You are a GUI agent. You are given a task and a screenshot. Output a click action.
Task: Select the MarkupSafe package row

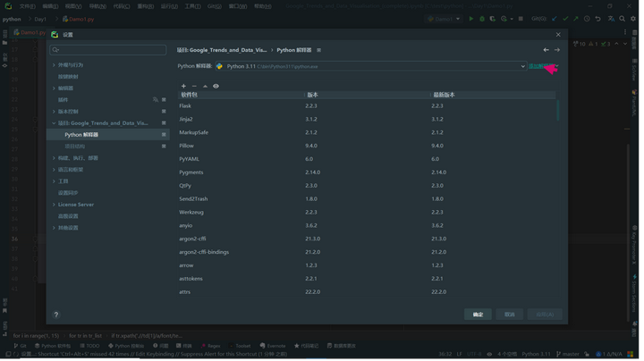(x=367, y=132)
